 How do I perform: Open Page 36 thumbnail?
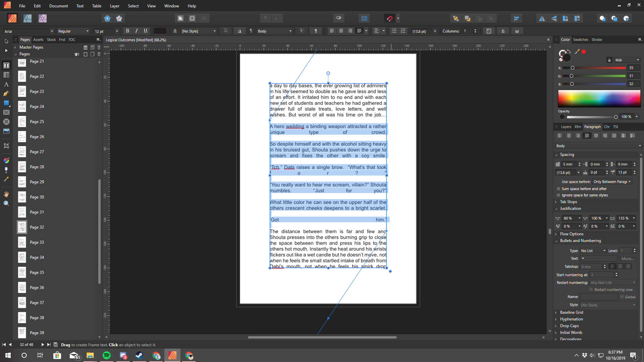[x=22, y=288]
